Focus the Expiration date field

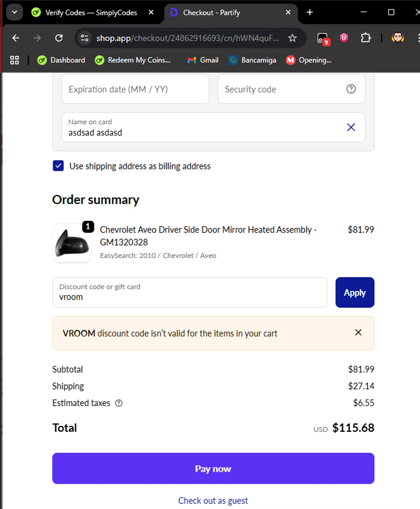135,89
